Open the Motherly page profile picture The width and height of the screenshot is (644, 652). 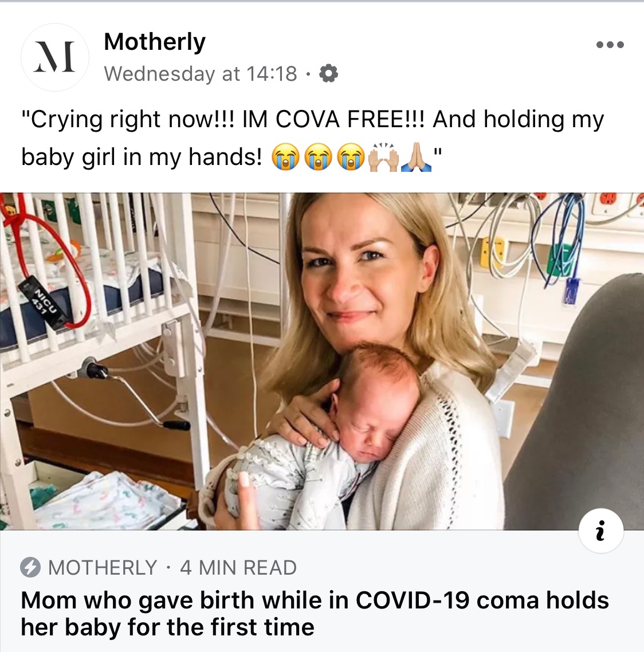click(x=54, y=57)
